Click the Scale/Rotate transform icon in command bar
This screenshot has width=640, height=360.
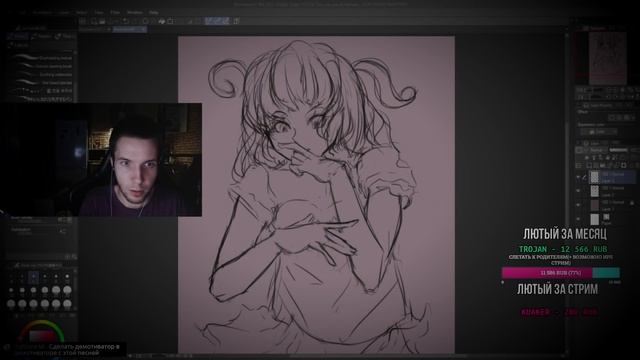point(171,21)
